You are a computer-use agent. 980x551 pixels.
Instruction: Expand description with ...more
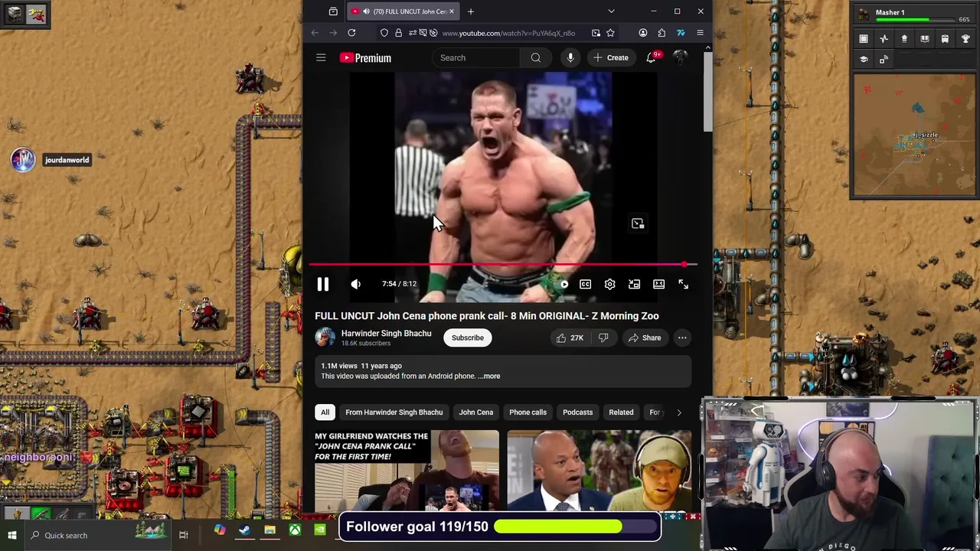489,376
